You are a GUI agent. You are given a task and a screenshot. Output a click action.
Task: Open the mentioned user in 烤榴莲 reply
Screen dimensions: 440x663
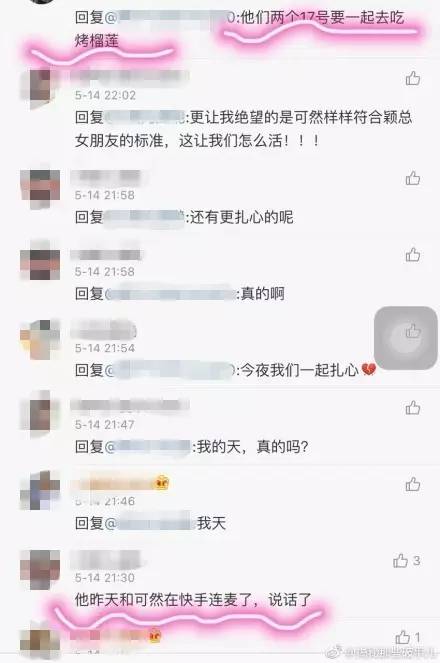pos(170,17)
